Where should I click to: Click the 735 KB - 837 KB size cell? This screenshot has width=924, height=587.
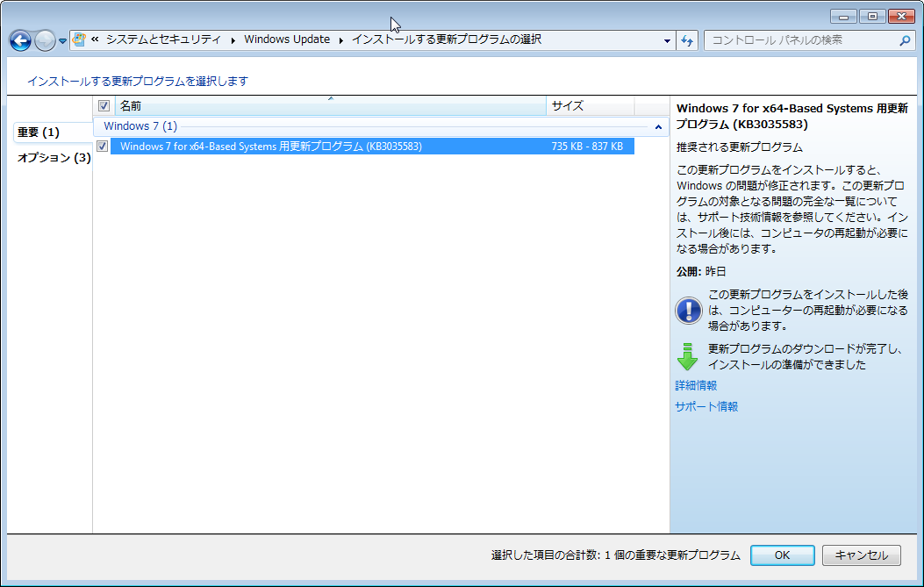587,147
